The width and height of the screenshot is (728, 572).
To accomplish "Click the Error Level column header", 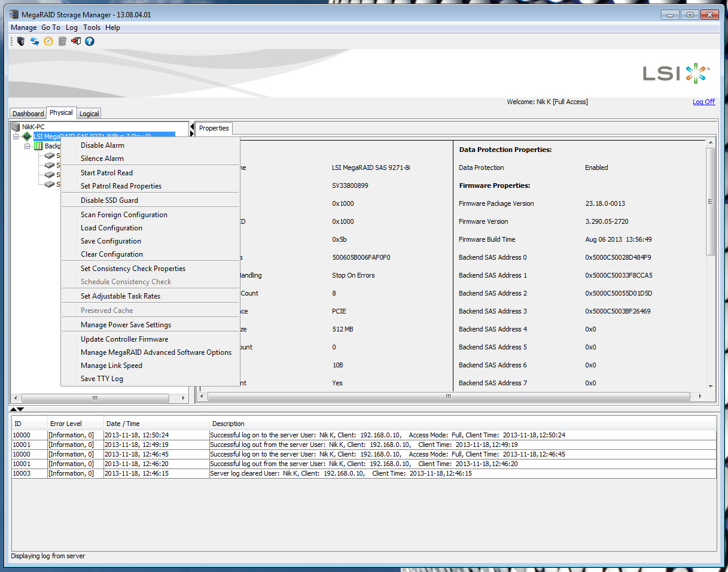I will [x=75, y=424].
